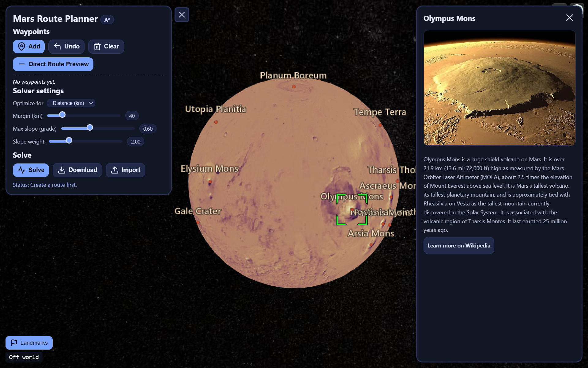588x368 pixels.
Task: Toggle the Landmarks flag button
Action: [x=29, y=343]
